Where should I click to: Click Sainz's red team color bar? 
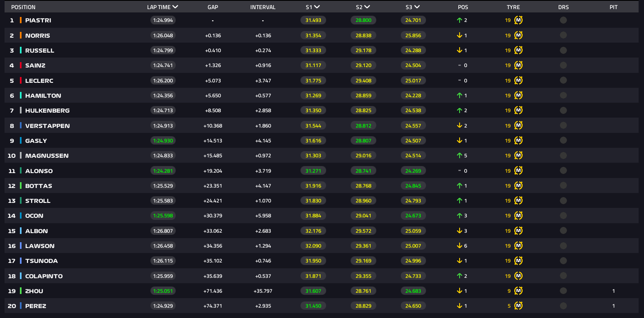point(21,65)
